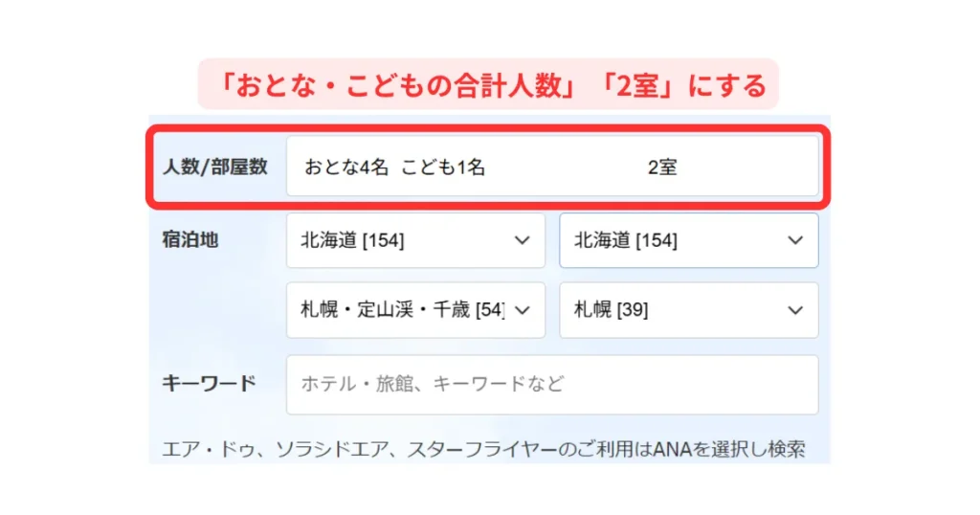Focus the ホテル・旅館、キーワードなど keyword field
The height and width of the screenshot is (515, 980).
coord(551,385)
